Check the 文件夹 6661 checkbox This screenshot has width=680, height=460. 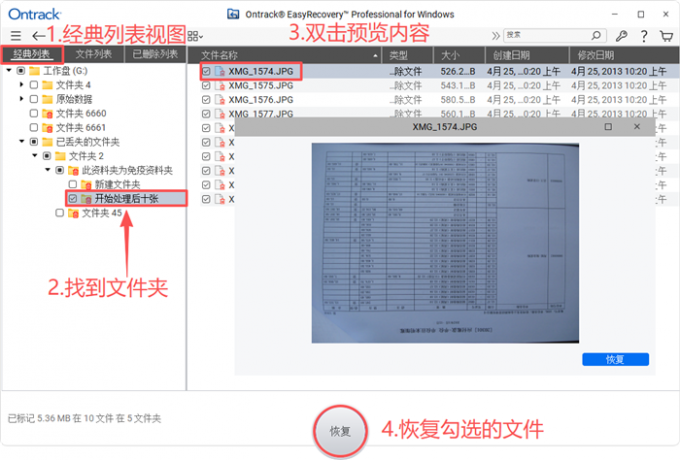(x=34, y=128)
